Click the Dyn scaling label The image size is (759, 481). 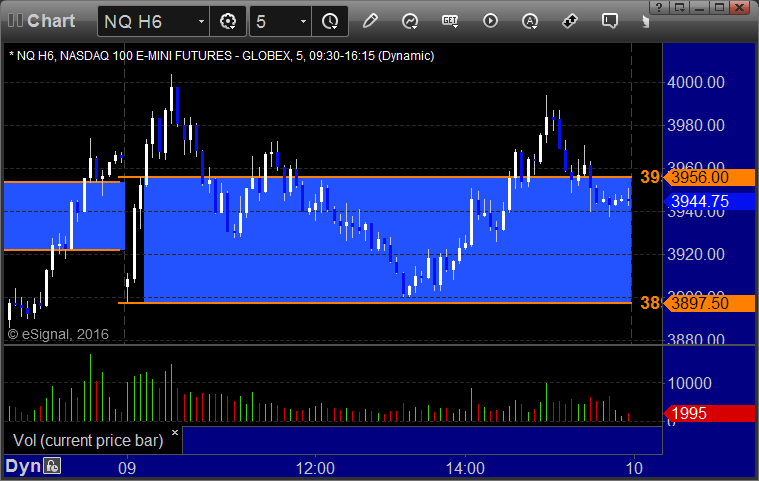(23, 466)
